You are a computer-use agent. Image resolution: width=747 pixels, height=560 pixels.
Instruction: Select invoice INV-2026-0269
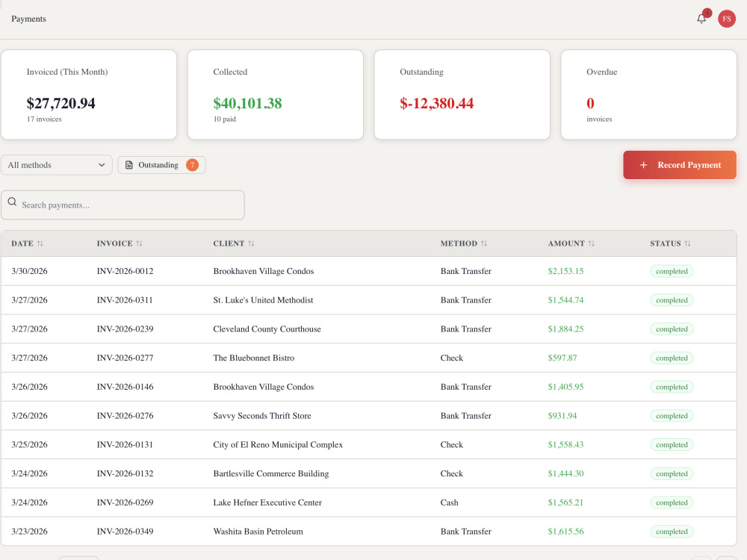click(125, 503)
